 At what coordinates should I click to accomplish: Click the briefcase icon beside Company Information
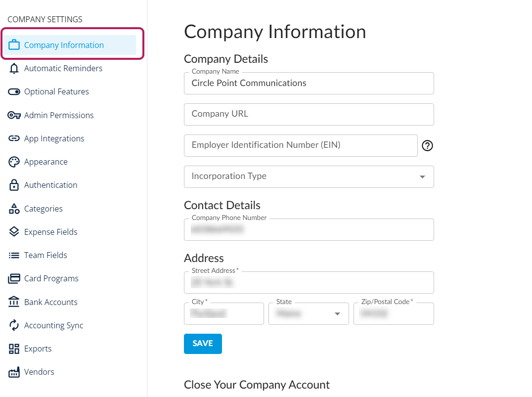[14, 45]
